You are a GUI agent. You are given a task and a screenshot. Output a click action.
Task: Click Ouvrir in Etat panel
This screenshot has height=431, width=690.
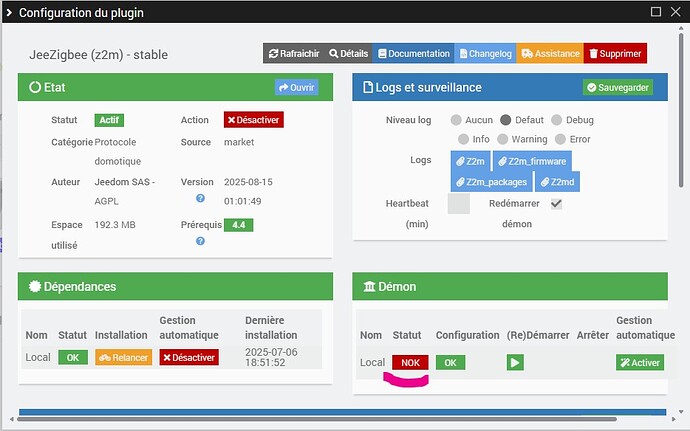click(x=297, y=87)
